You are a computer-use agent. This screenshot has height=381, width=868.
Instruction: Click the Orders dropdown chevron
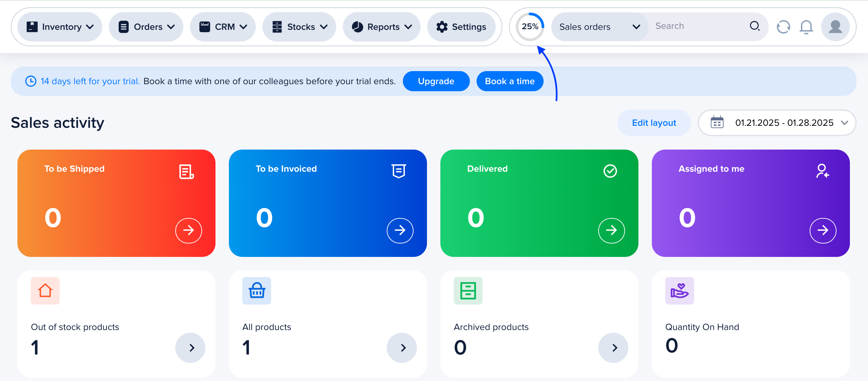171,26
